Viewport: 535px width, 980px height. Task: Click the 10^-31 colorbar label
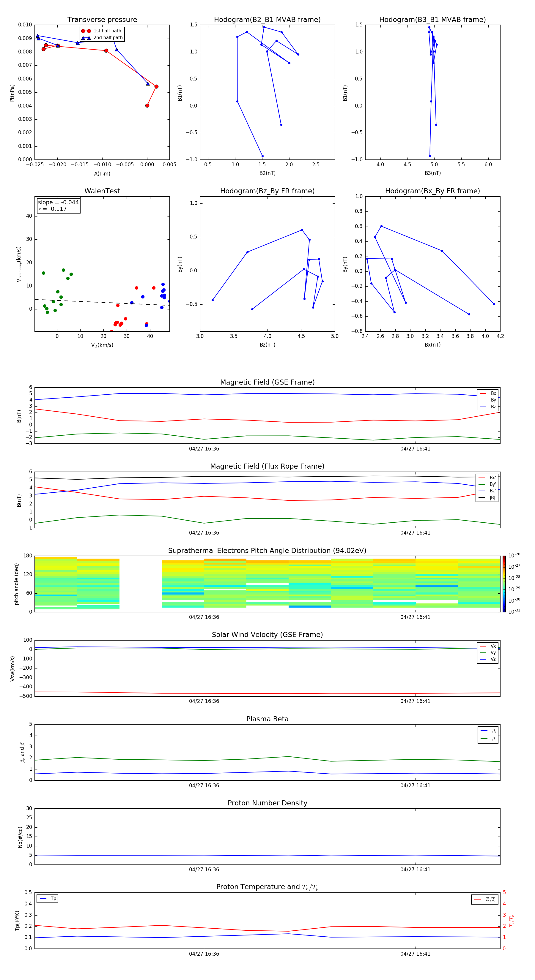click(x=514, y=611)
